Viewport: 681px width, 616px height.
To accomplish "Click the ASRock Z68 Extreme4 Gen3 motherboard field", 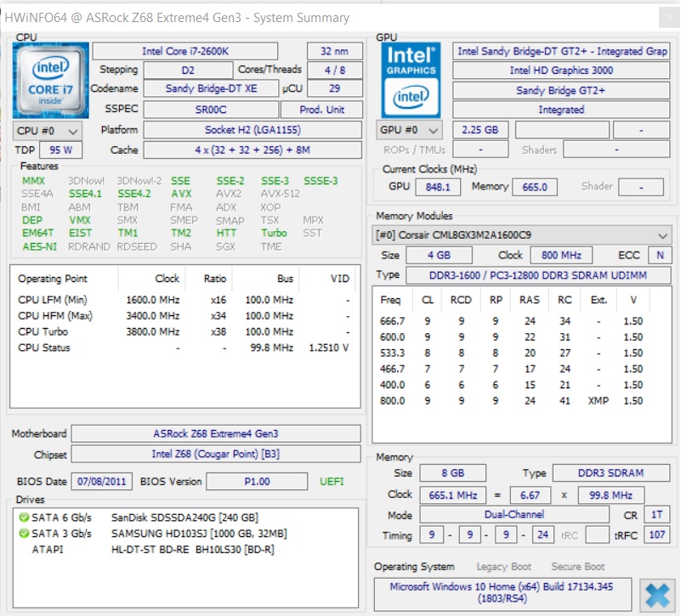I will [x=216, y=433].
